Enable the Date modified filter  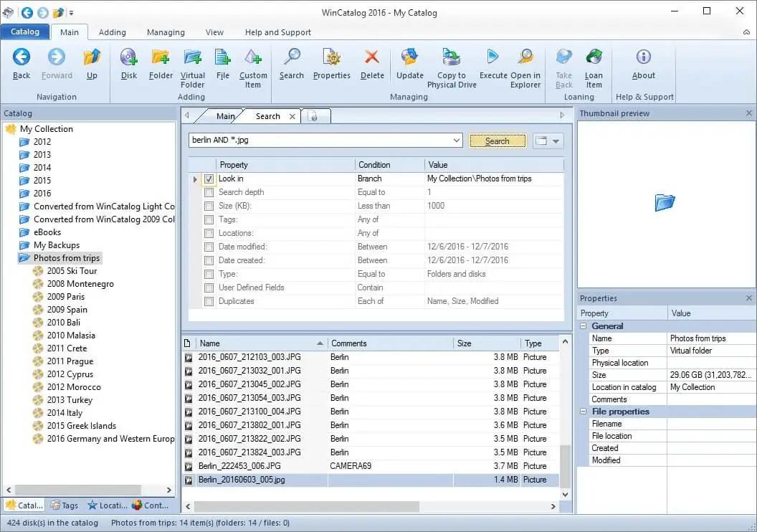pos(209,247)
